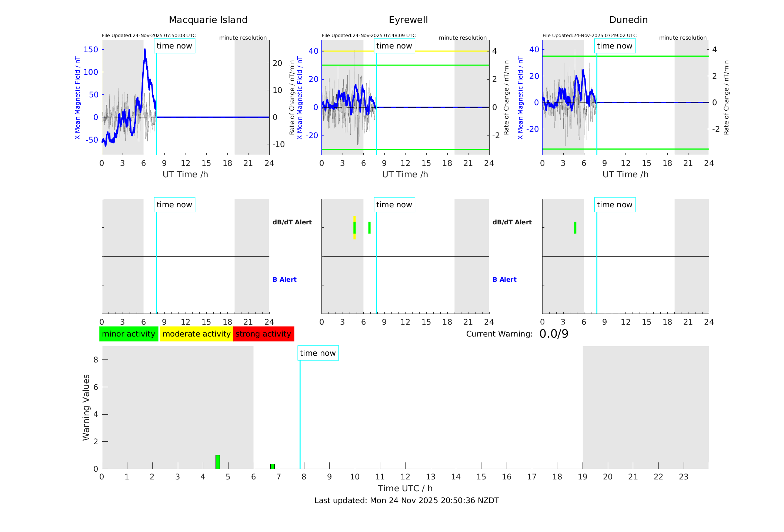The image size is (784, 532).
Task: Click the small green warning bar near hour 6.7
Action: coord(273,466)
